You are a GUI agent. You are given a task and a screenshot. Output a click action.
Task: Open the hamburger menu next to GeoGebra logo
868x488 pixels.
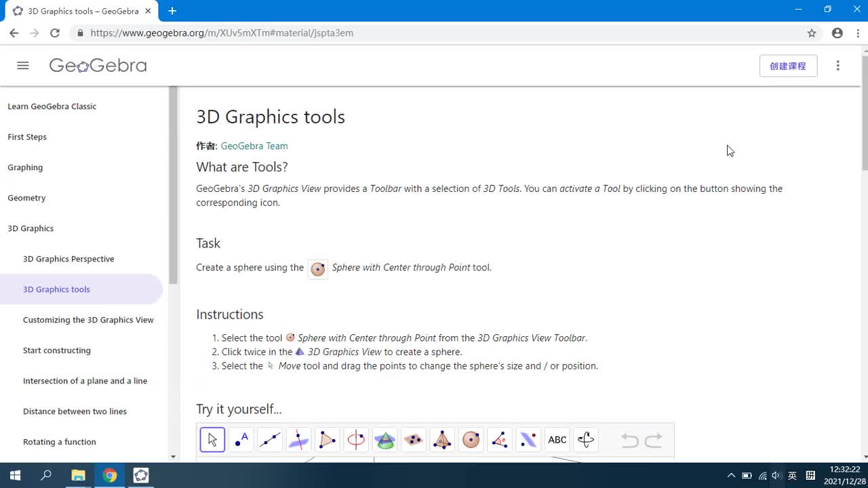pyautogui.click(x=23, y=66)
